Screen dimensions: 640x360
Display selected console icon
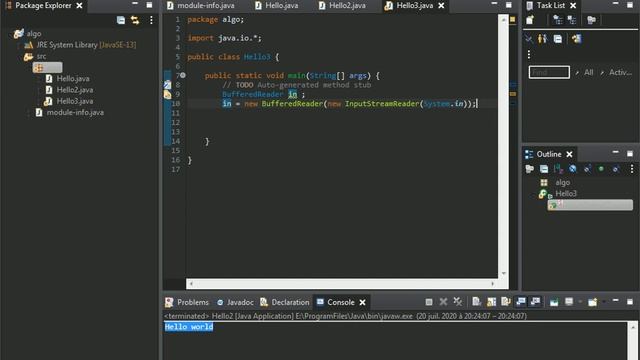click(x=569, y=302)
